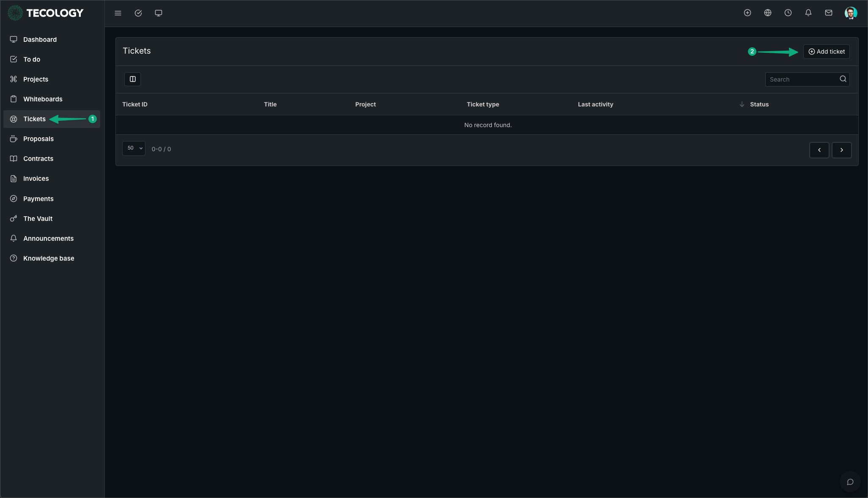Open the notifications bell icon
This screenshot has width=868, height=498.
point(808,13)
